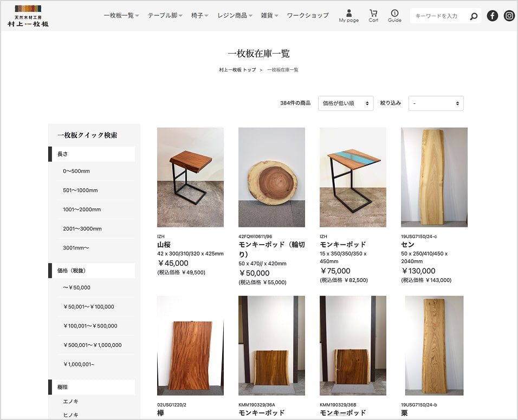Click the 村上一枚板 site logo

tap(28, 16)
